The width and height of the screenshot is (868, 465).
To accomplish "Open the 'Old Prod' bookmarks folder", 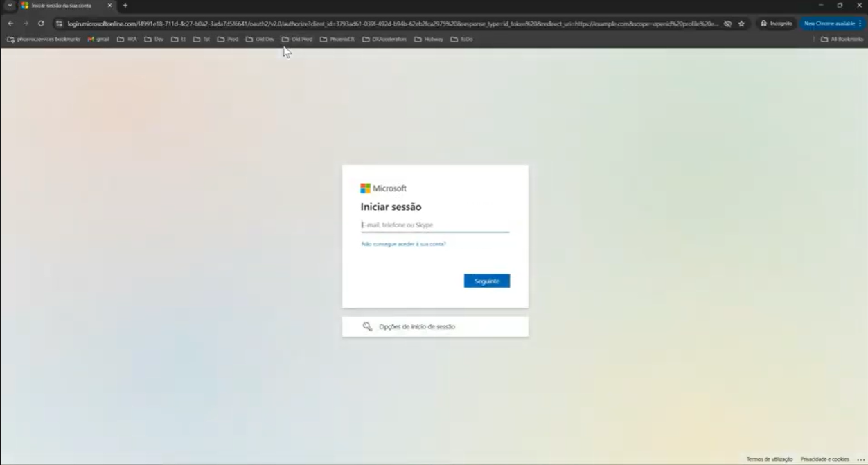I will (x=297, y=40).
